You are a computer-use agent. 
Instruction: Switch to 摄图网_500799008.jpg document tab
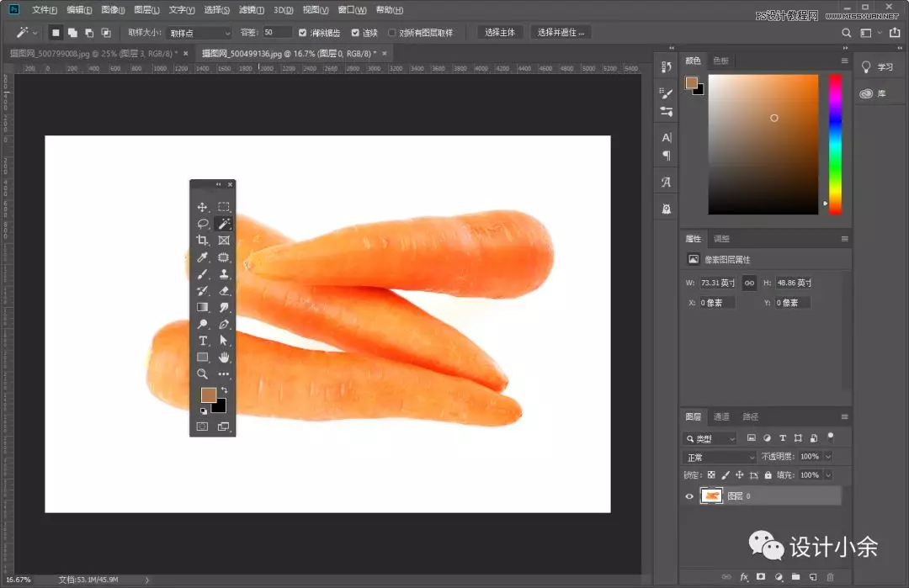point(94,53)
